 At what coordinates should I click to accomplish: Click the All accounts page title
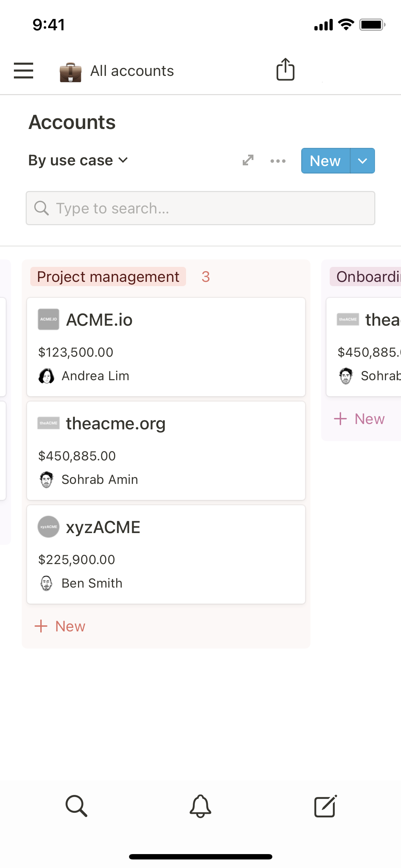132,71
